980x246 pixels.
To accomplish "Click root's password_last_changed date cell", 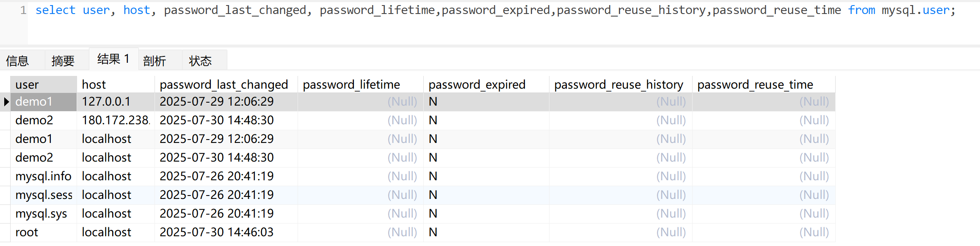I will click(x=216, y=232).
